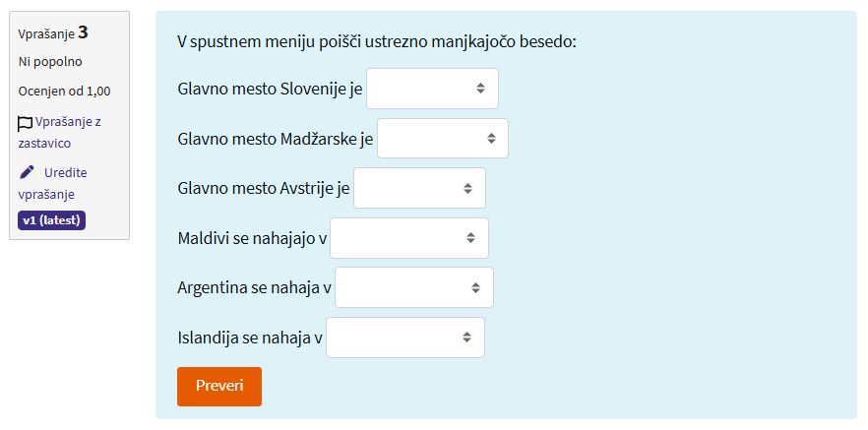Click the arrow icon in Avstrije dropdown
This screenshot has width=868, height=430.
point(467,188)
